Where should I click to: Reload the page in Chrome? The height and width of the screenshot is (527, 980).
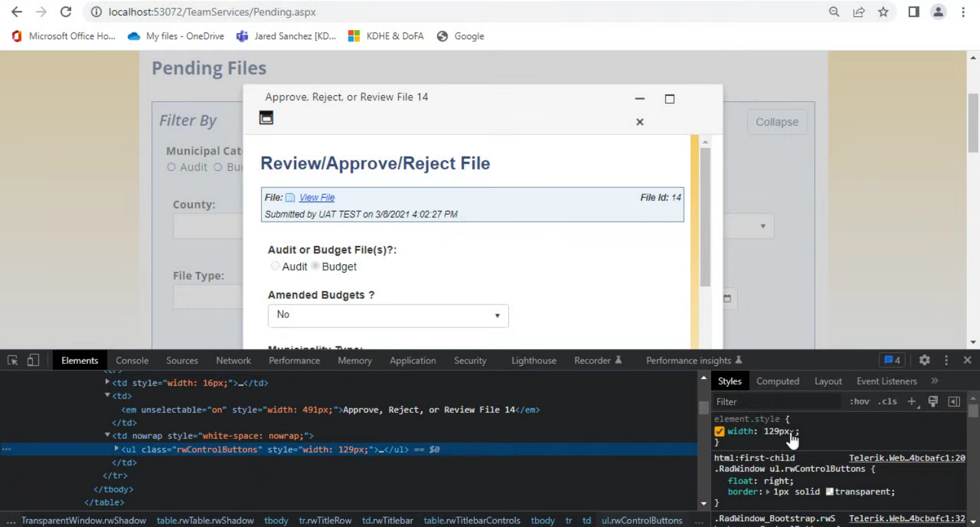coord(65,12)
